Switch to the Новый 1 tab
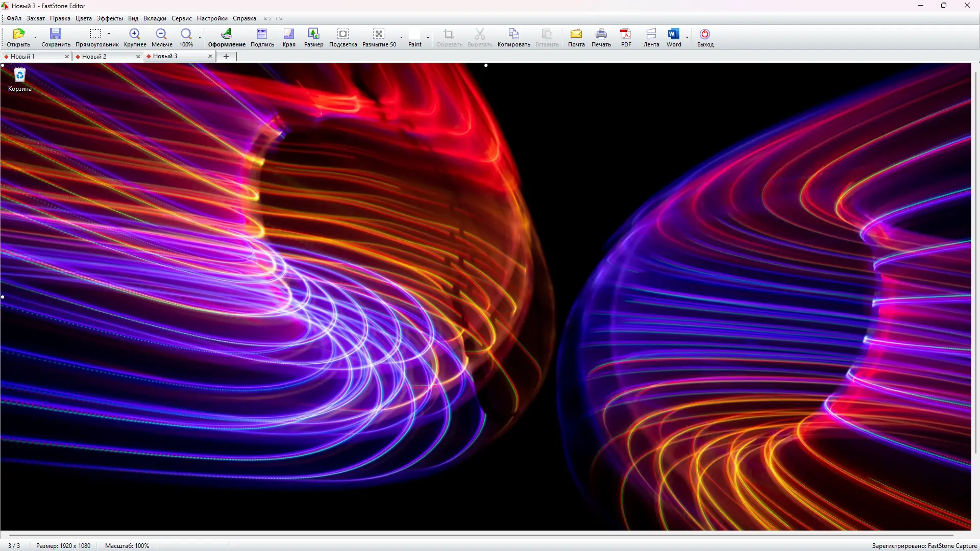This screenshot has height=551, width=980. point(23,57)
